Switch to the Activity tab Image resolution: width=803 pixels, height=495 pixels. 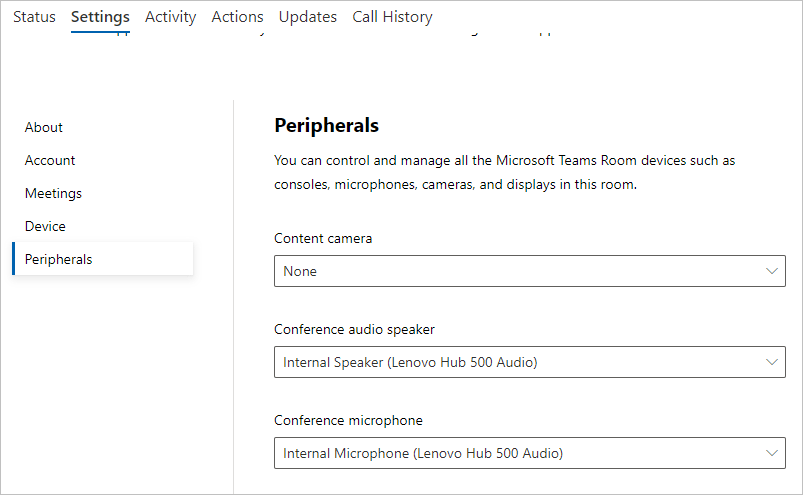(170, 17)
